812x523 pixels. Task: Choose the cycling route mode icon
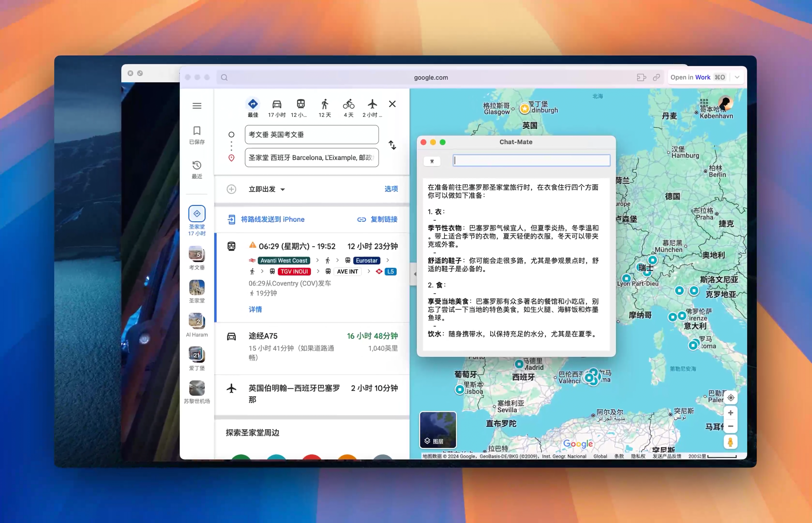[348, 105]
